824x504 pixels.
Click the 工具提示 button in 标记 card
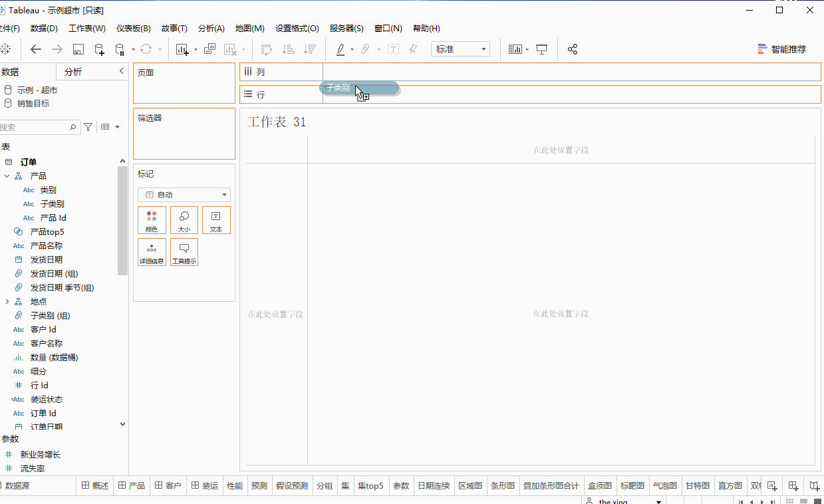184,252
